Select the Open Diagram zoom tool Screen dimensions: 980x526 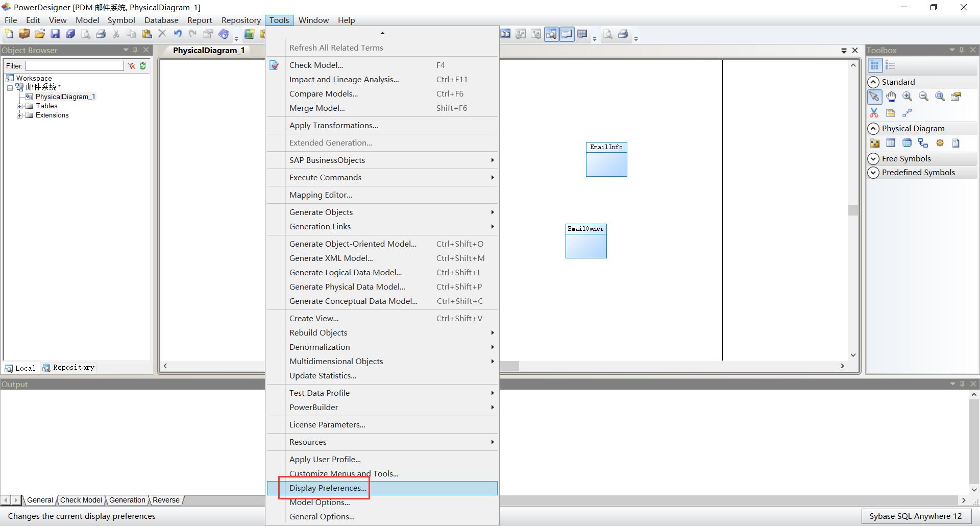tap(940, 97)
